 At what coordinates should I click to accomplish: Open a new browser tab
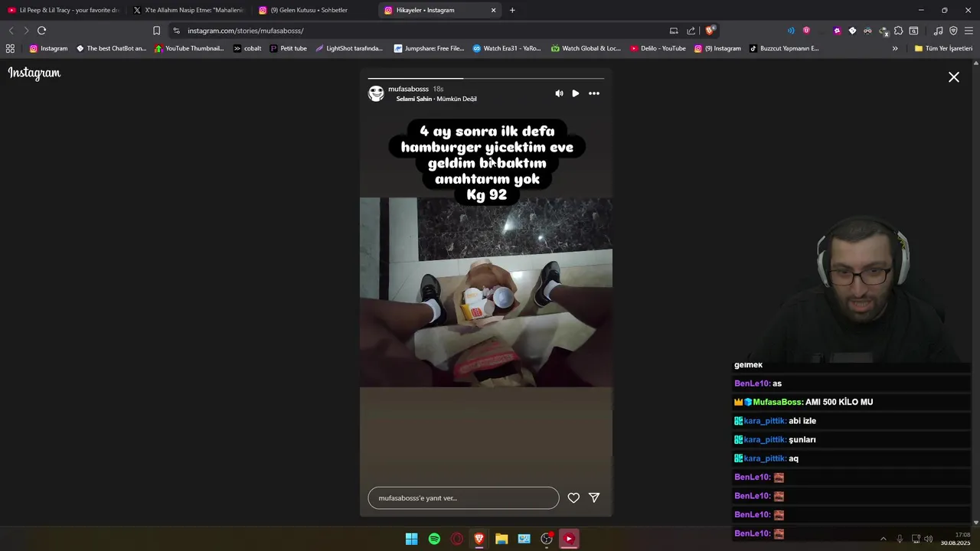(x=512, y=10)
